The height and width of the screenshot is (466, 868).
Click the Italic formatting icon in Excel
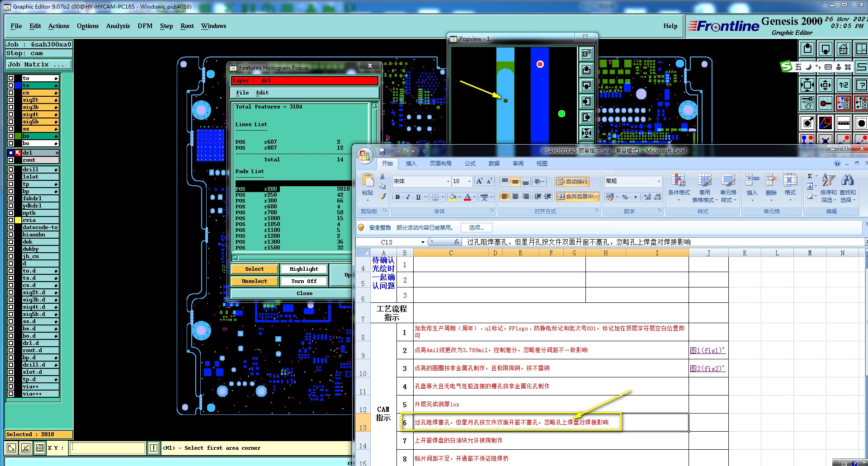pyautogui.click(x=408, y=197)
